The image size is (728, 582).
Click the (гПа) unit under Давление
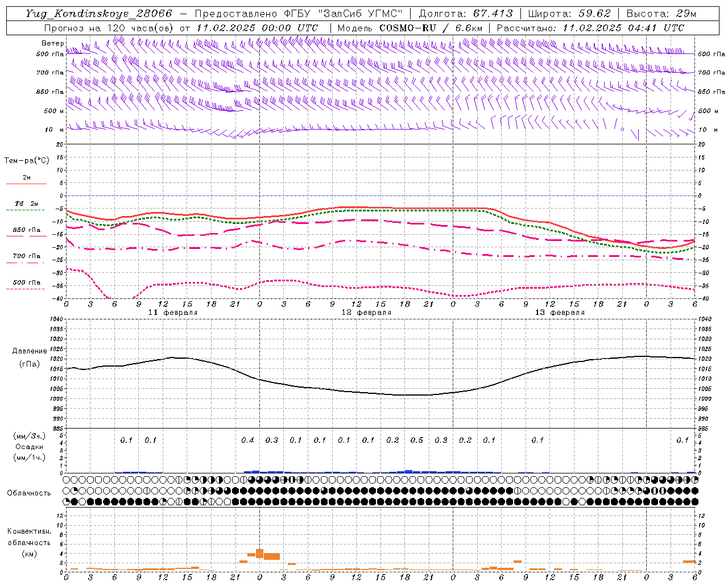(30, 364)
